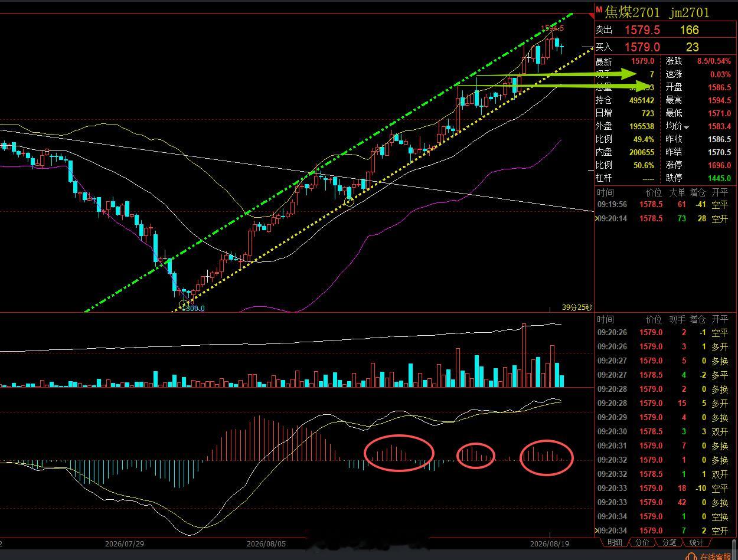Click the 在线客服 link
The width and height of the screenshot is (738, 560).
[x=716, y=556]
